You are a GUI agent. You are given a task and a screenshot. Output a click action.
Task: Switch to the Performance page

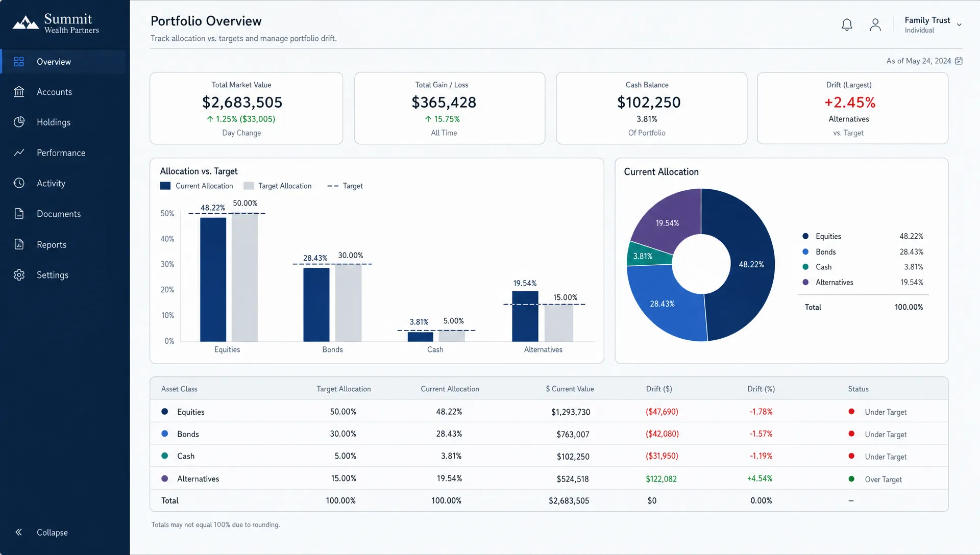pos(61,153)
